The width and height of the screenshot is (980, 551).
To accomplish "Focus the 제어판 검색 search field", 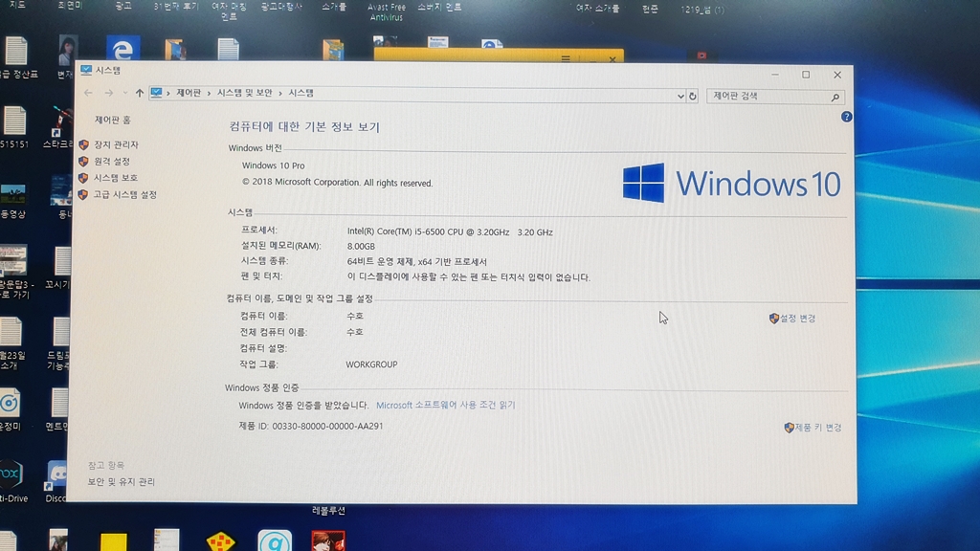I will (x=775, y=97).
